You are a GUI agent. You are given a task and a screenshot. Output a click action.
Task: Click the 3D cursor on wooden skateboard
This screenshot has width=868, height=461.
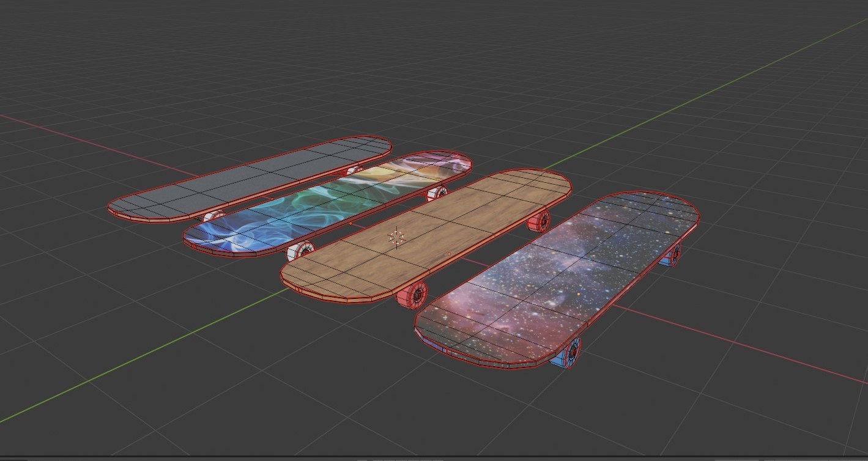(x=396, y=237)
